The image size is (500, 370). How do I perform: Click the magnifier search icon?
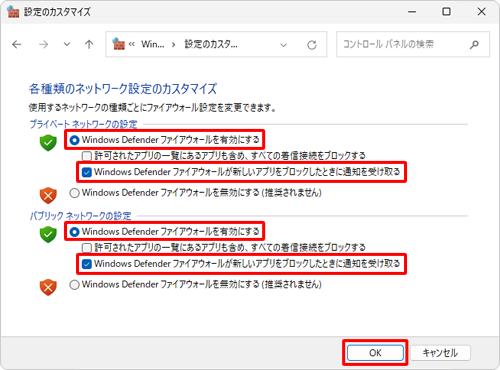474,45
